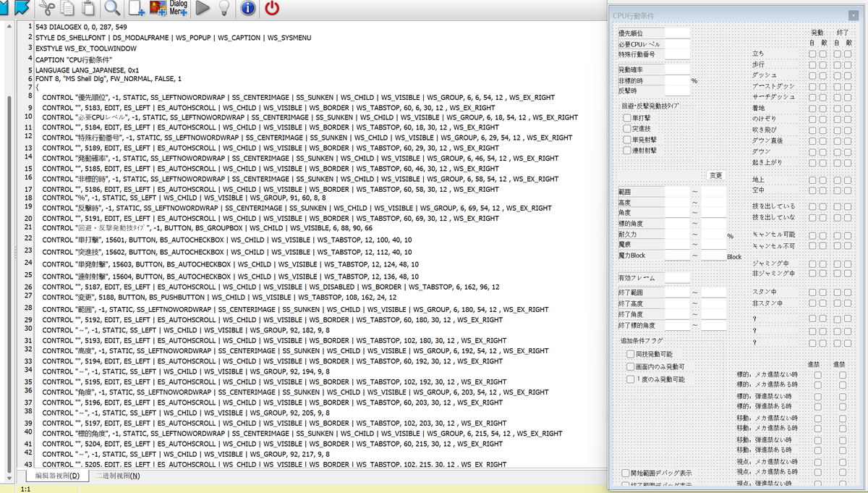Click the 必要CPUレベル input field
This screenshot has width=868, height=493.
point(677,44)
